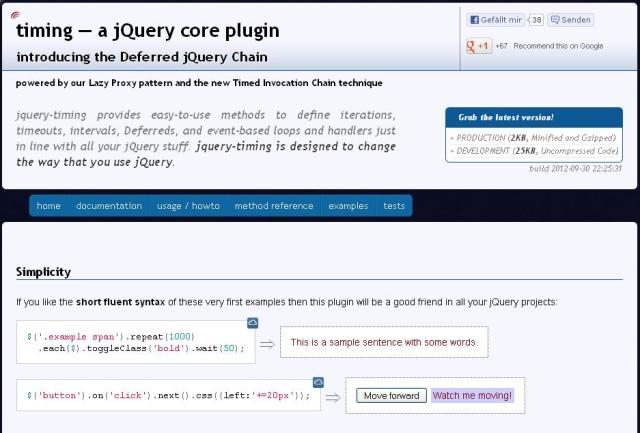This screenshot has width=640, height=433.
Task: Click the Move forward button
Action: point(391,395)
